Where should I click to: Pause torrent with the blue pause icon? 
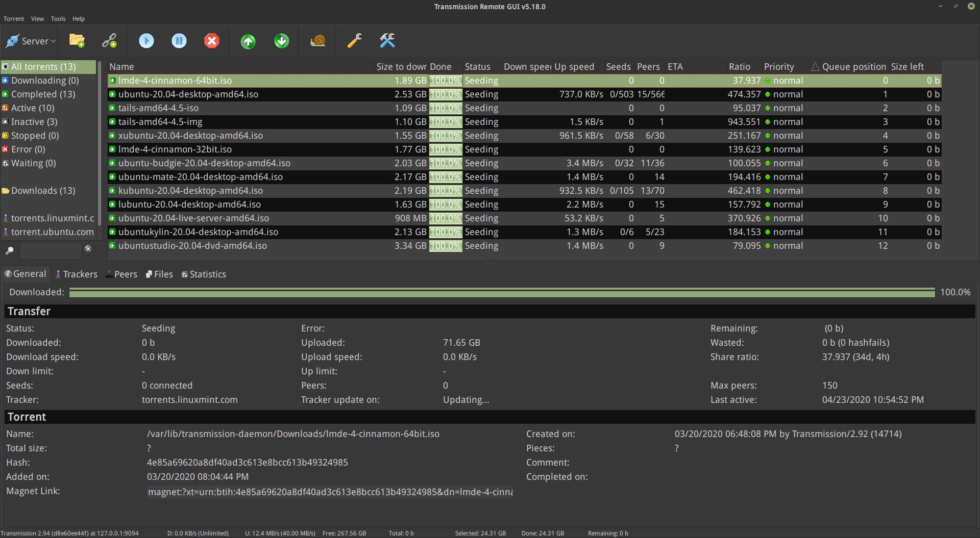pyautogui.click(x=179, y=41)
